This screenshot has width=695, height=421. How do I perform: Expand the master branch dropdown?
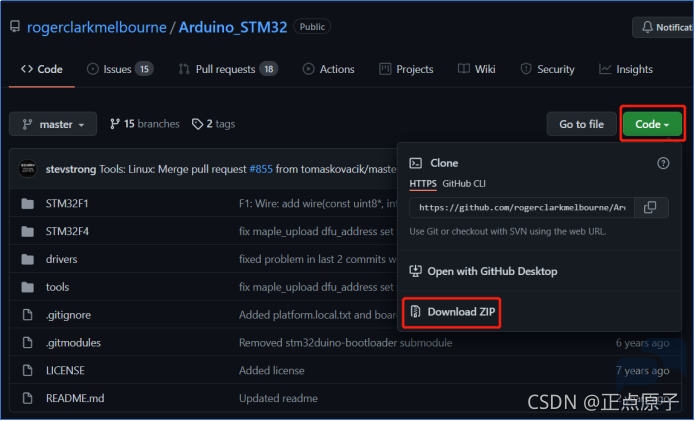point(53,125)
